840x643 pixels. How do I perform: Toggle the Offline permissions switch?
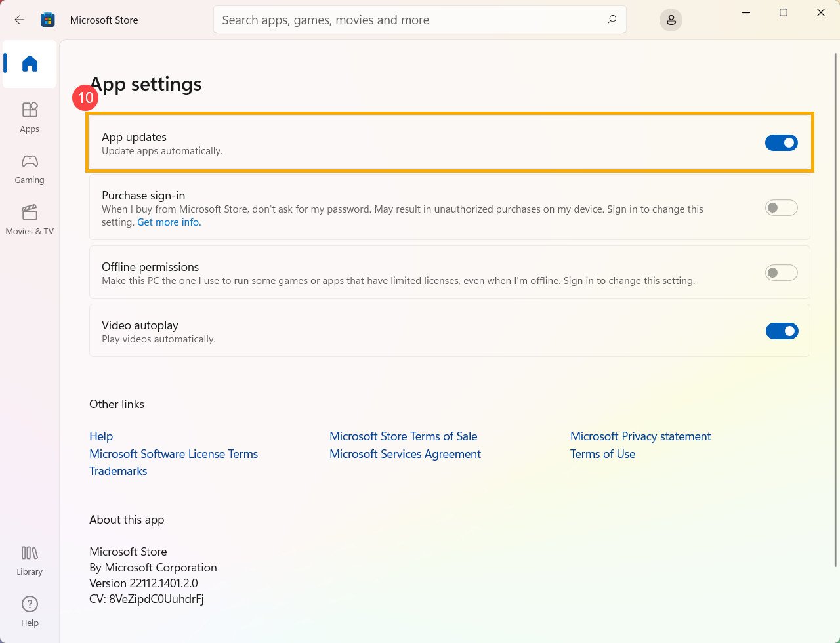[x=781, y=272]
